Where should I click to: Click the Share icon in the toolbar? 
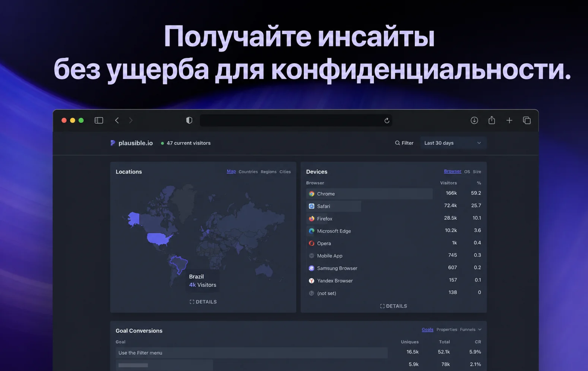492,120
